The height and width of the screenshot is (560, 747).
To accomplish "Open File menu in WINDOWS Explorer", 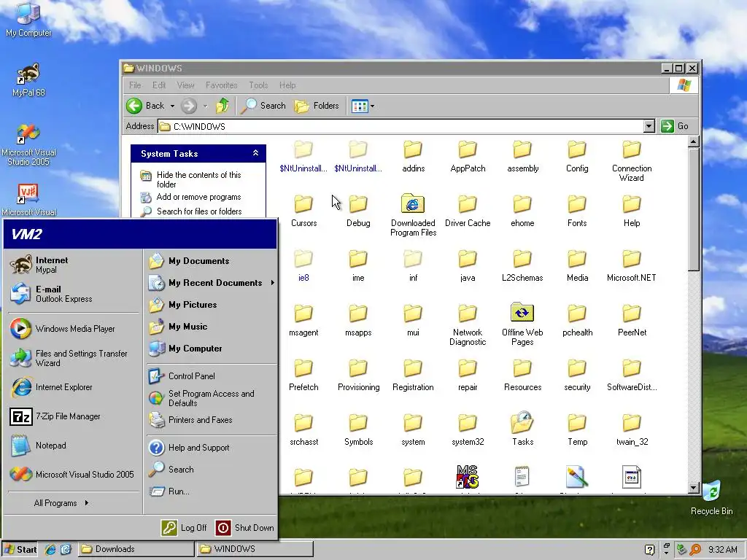I will coord(135,85).
